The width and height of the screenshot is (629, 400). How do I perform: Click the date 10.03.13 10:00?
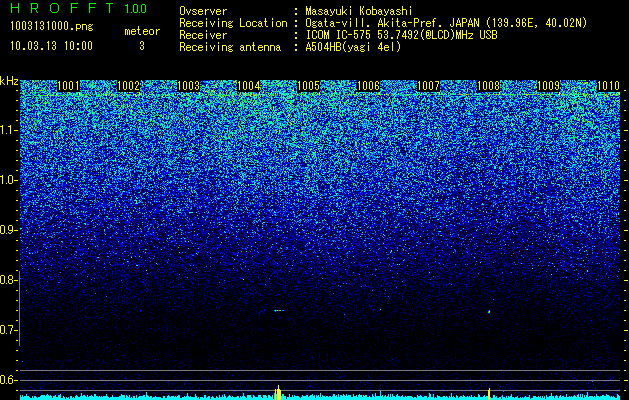click(51, 46)
